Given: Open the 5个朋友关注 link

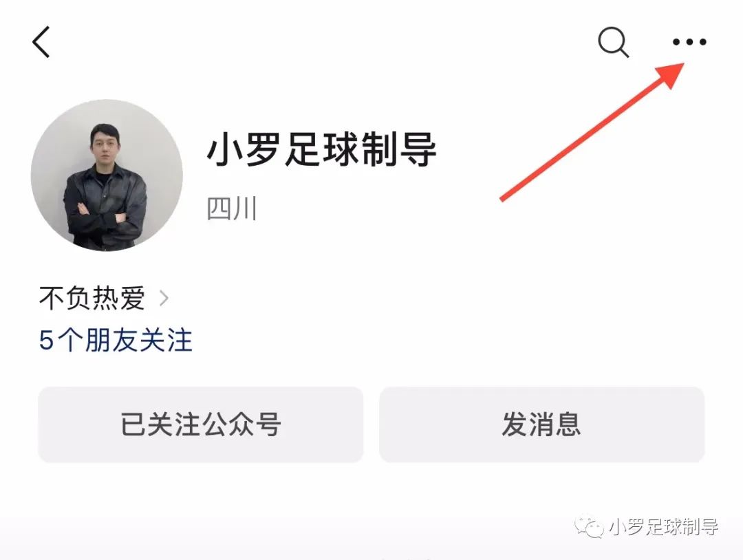Looking at the screenshot, I should [x=116, y=340].
